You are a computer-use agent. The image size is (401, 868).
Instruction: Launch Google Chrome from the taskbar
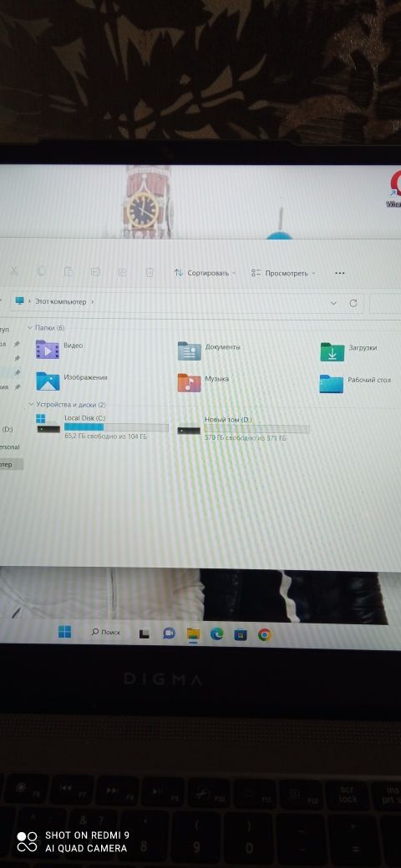click(264, 635)
